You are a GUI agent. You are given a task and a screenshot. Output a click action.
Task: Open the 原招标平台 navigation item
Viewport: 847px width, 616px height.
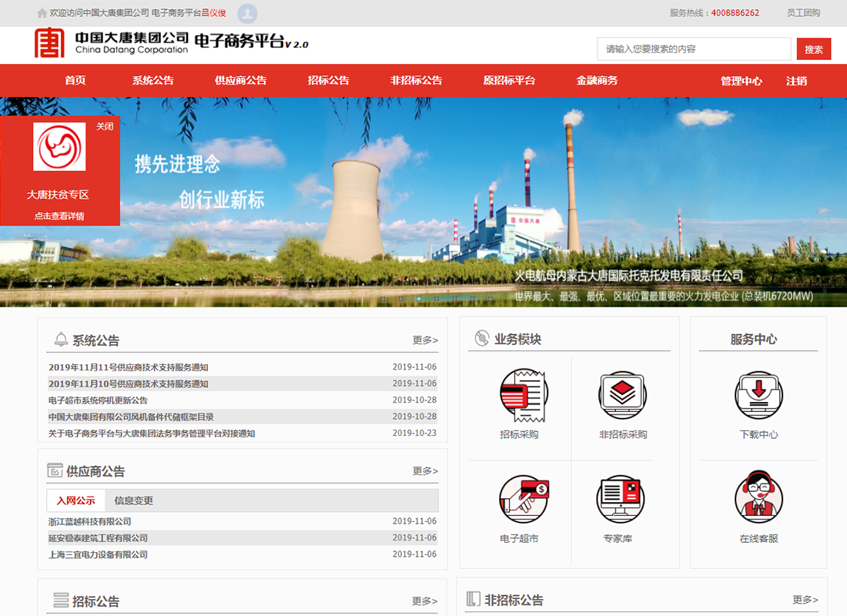(x=509, y=81)
